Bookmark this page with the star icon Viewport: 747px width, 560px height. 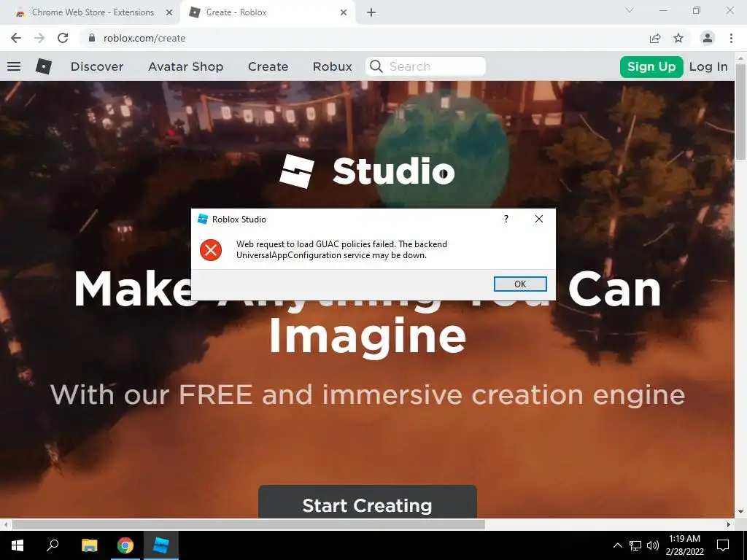coord(678,38)
